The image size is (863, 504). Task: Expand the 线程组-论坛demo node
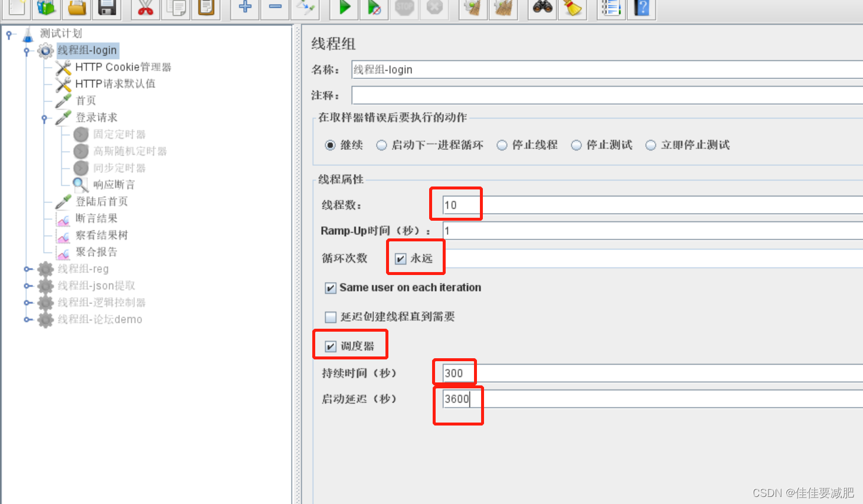pyautogui.click(x=28, y=319)
